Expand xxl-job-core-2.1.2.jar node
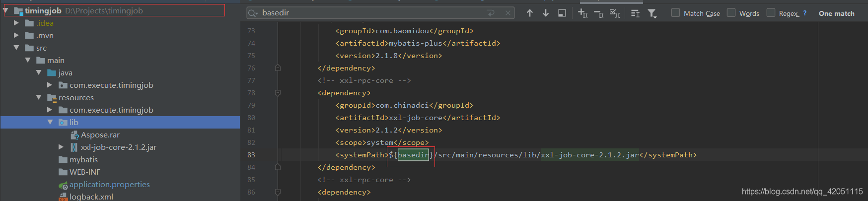Screen dimensions: 868x201 61,147
